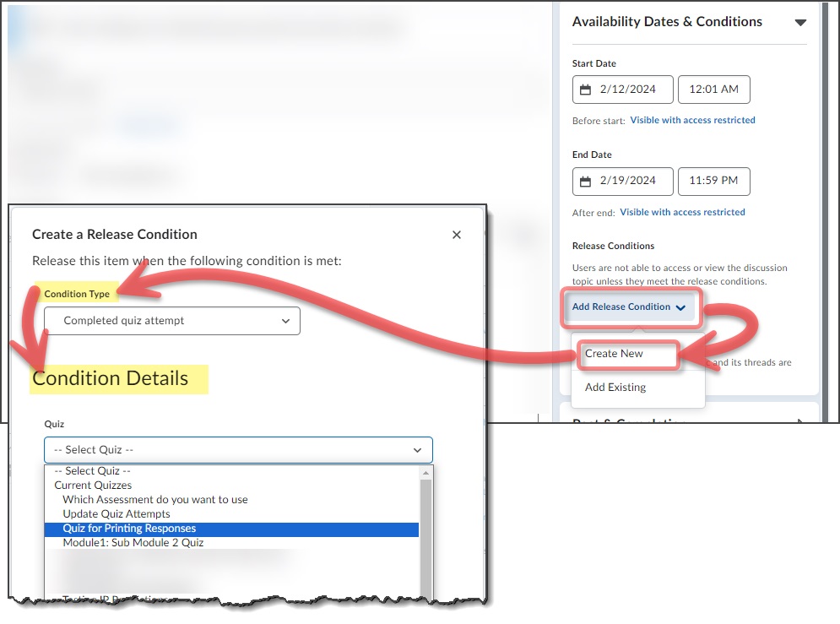
Task: Click the End Date 2/19/2024 field
Action: click(x=628, y=182)
